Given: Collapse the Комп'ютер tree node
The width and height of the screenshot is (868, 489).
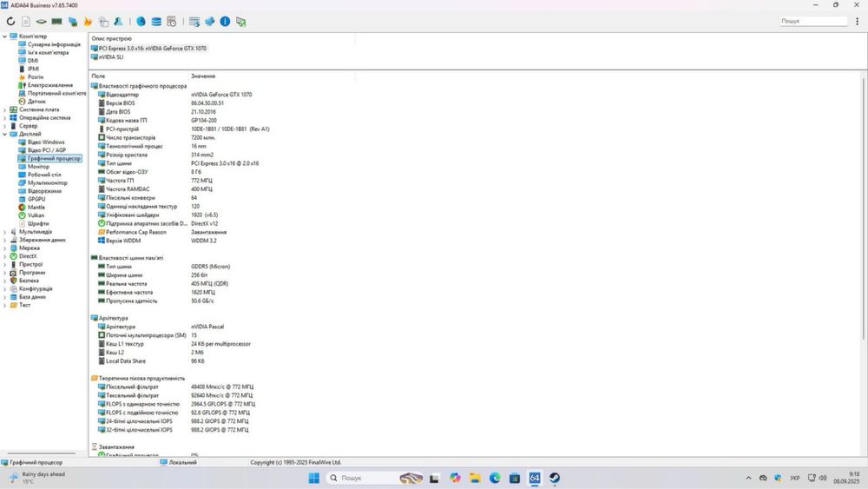Looking at the screenshot, I should tap(5, 36).
